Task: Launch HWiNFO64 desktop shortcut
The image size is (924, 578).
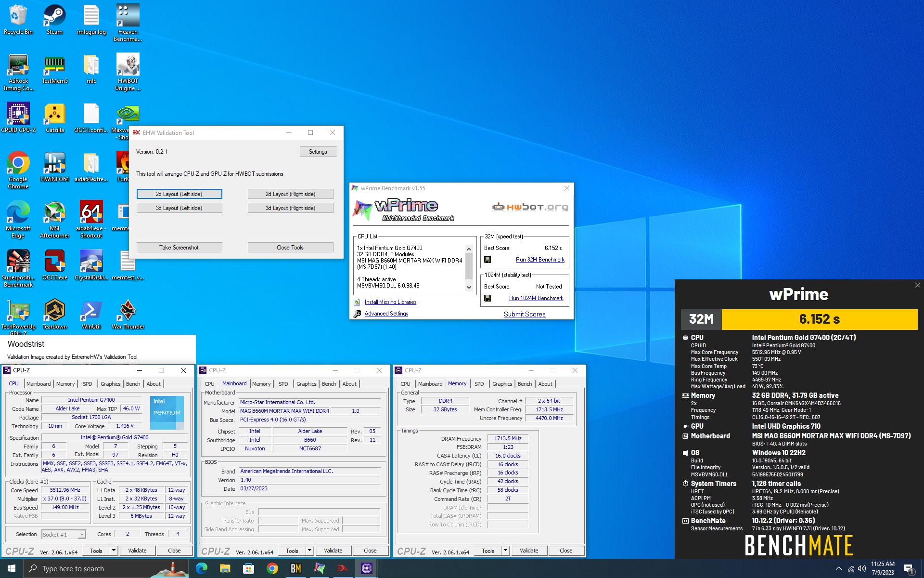Action: [x=54, y=167]
